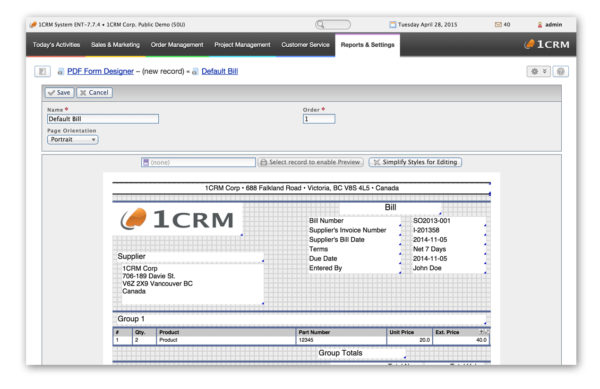Screen dimensions: 600x389
Task: Select the Supplier's Invoice Number label
Action: [x=347, y=230]
